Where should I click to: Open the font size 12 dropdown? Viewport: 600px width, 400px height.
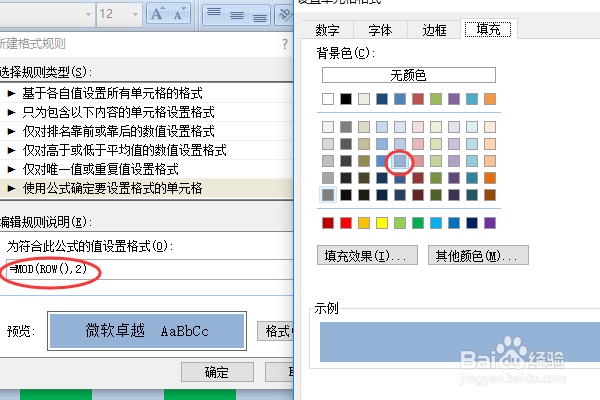pyautogui.click(x=135, y=15)
